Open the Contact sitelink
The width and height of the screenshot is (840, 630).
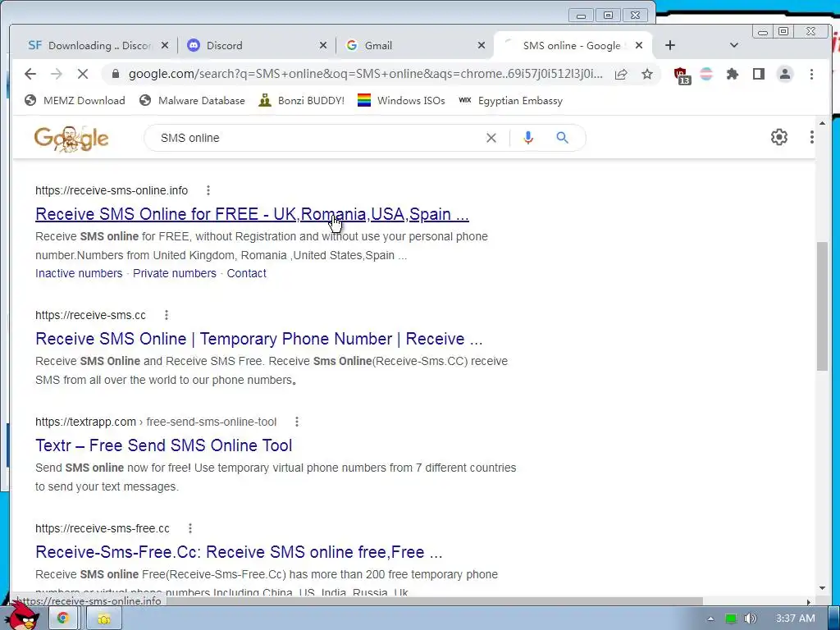pos(246,273)
